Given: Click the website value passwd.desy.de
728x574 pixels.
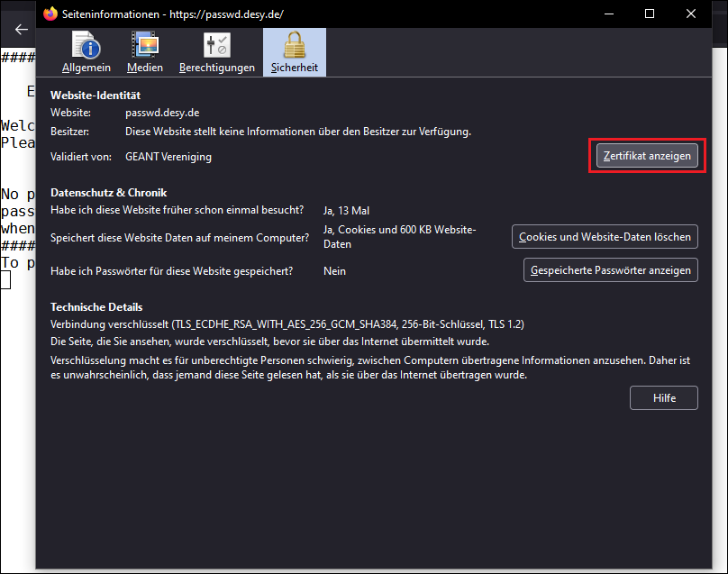Looking at the screenshot, I should pos(162,113).
